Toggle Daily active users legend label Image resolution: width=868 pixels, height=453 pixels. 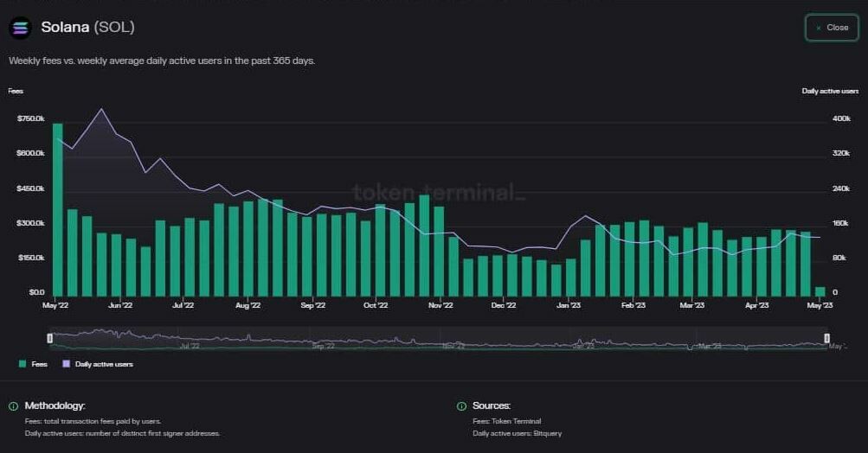(104, 364)
